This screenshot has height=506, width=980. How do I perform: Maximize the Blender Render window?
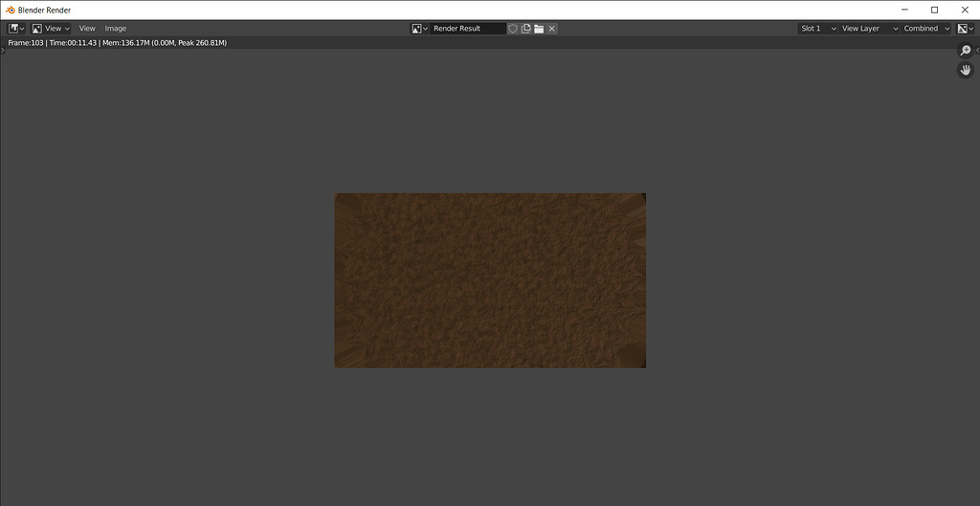pos(934,10)
